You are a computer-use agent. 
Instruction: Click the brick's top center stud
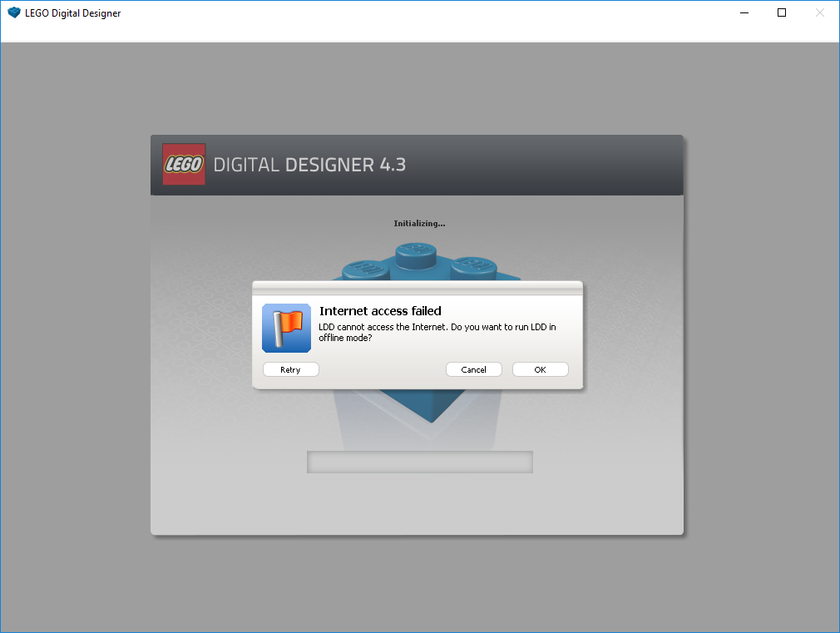coord(420,252)
